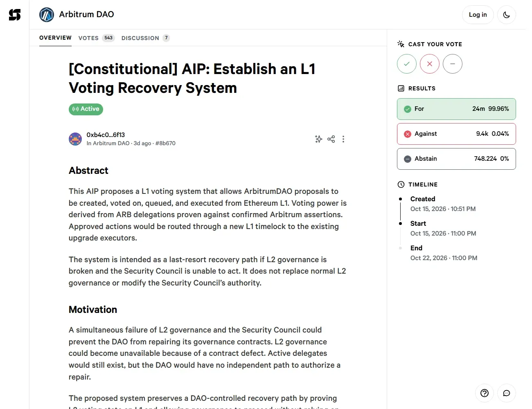Click the Arbitrum DAO avatar logo
532x409 pixels.
click(x=47, y=15)
